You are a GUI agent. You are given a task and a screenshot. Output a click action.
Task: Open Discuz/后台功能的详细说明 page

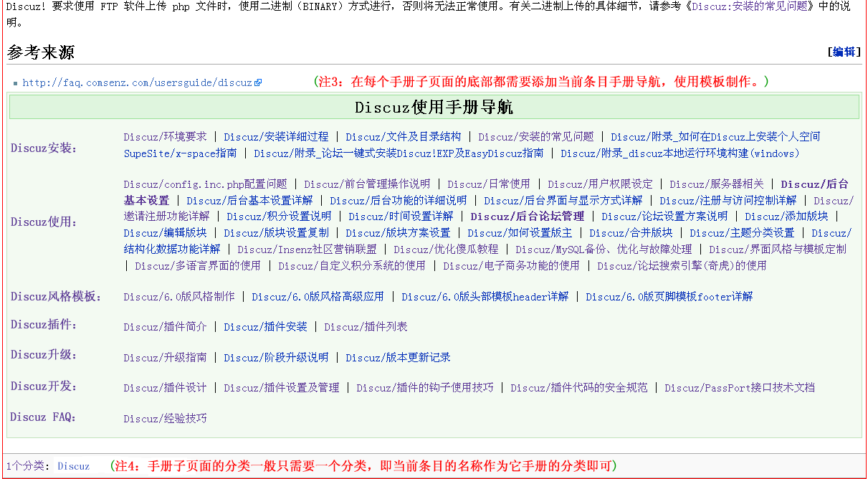point(399,200)
